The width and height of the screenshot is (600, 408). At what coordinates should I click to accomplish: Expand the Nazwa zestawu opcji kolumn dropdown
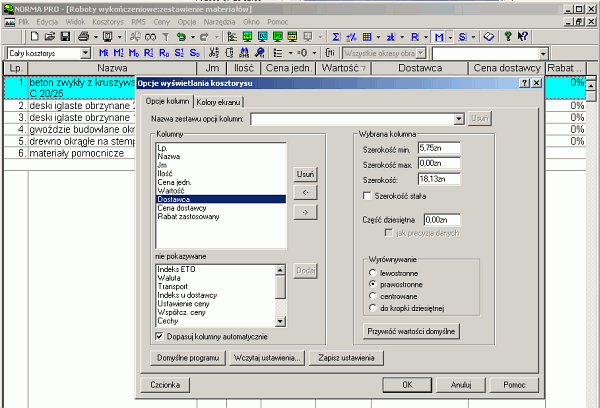(459, 118)
